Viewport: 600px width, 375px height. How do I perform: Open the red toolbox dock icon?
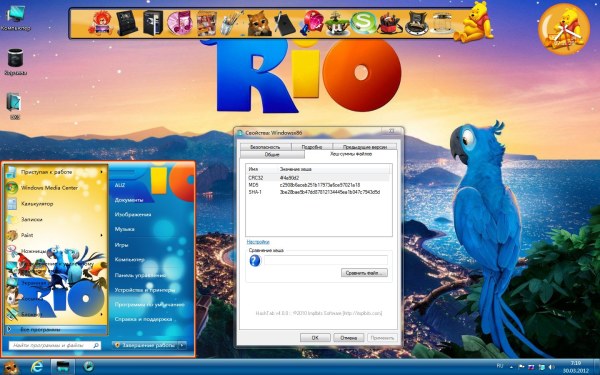coord(390,24)
